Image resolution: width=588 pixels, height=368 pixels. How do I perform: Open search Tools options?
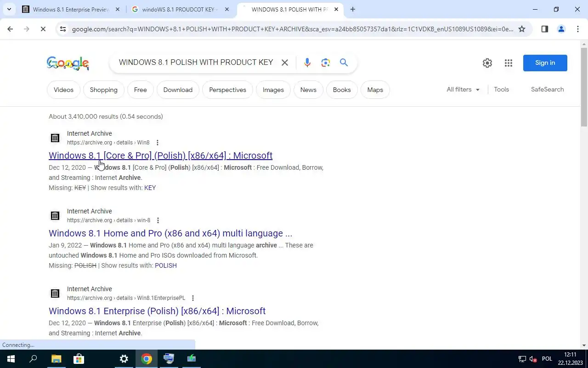click(501, 90)
